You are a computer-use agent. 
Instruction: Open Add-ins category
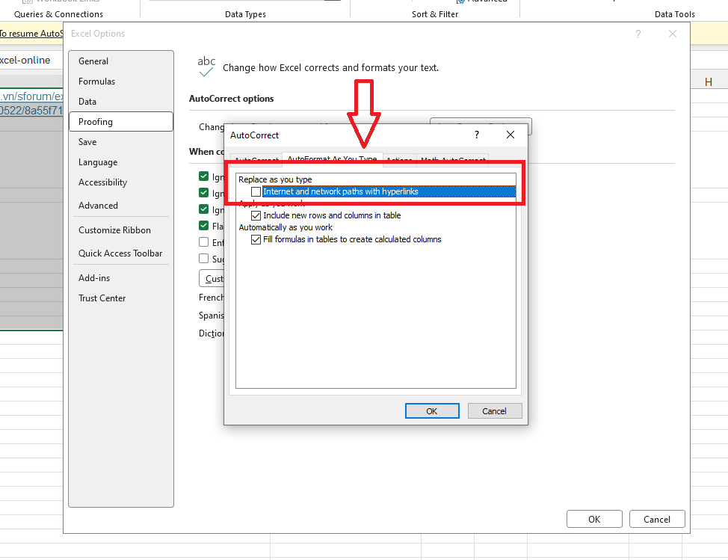(x=121, y=278)
